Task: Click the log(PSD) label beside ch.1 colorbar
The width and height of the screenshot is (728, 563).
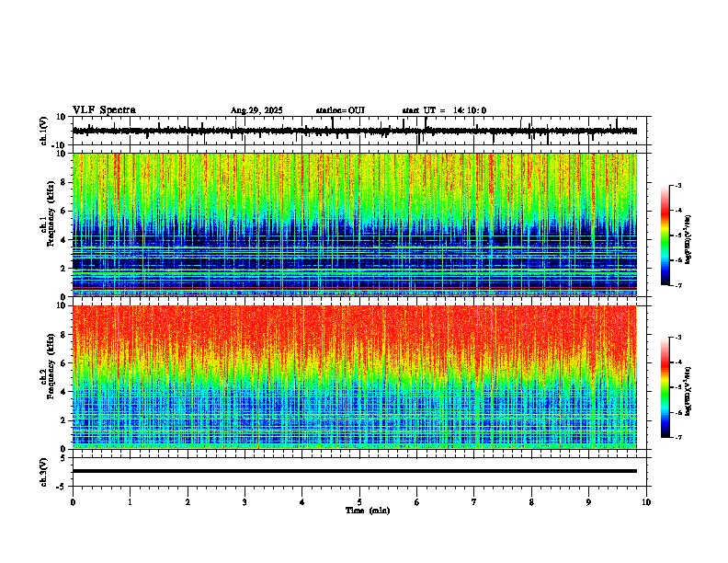Action: click(688, 240)
